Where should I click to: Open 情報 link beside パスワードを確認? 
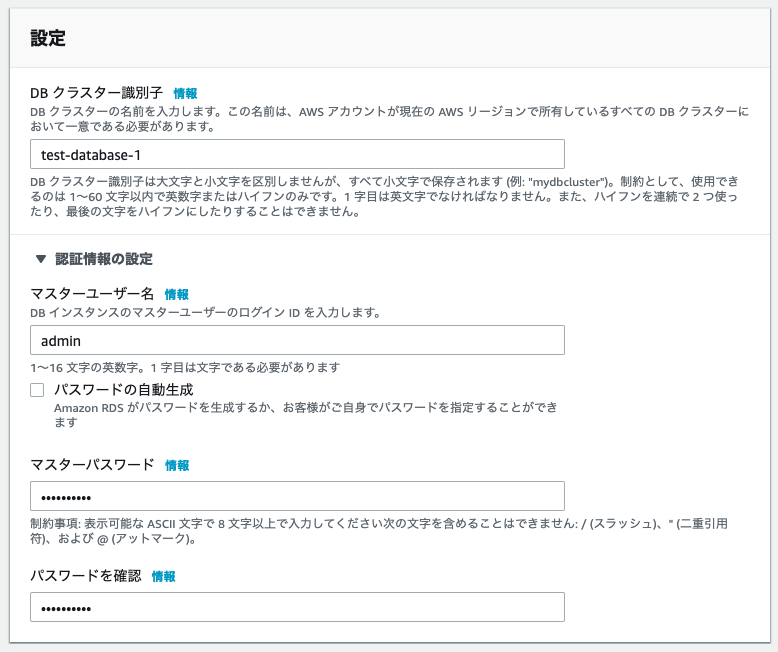point(163,576)
